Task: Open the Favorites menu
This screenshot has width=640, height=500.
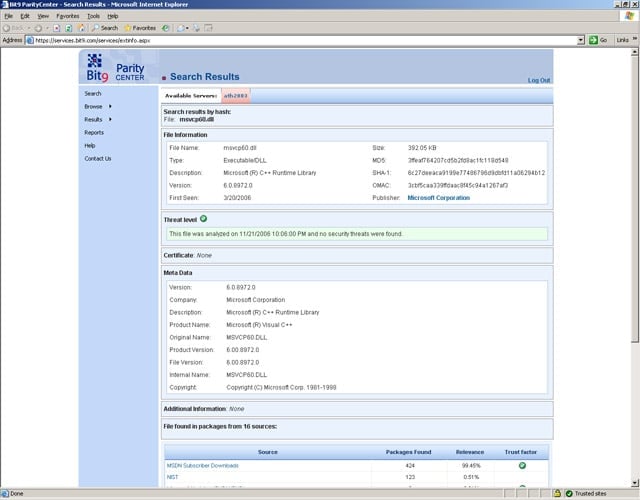Action: [x=68, y=16]
